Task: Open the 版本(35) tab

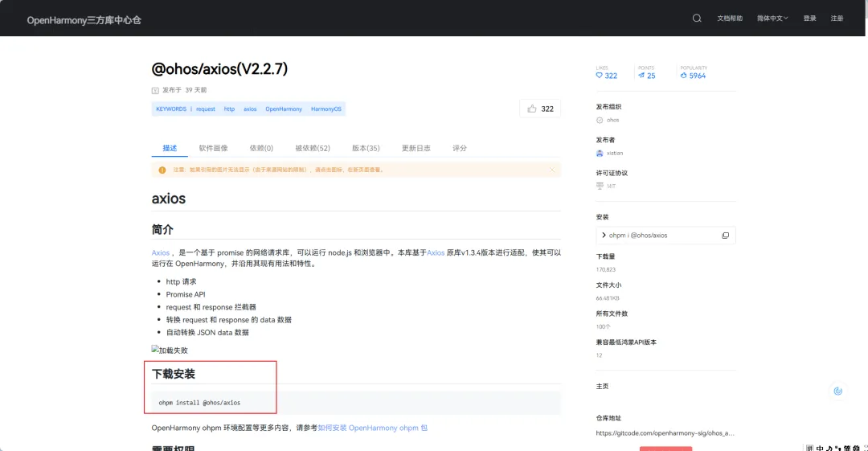Action: (x=366, y=148)
